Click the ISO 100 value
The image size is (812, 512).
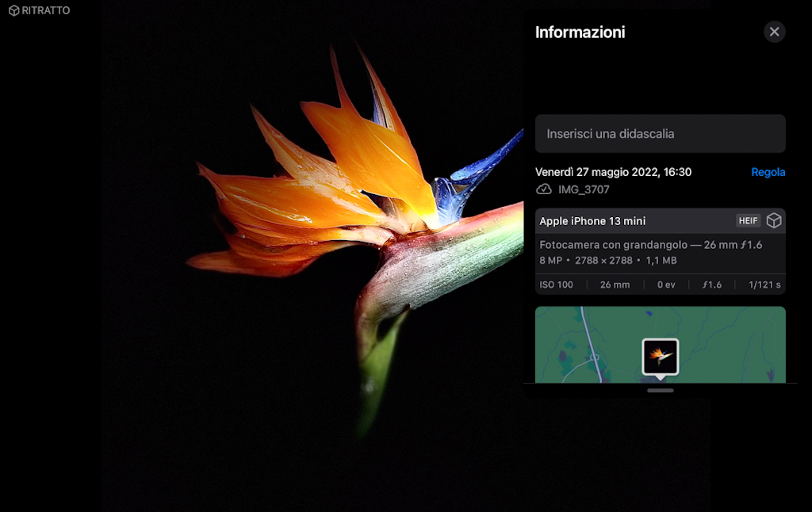coord(556,285)
